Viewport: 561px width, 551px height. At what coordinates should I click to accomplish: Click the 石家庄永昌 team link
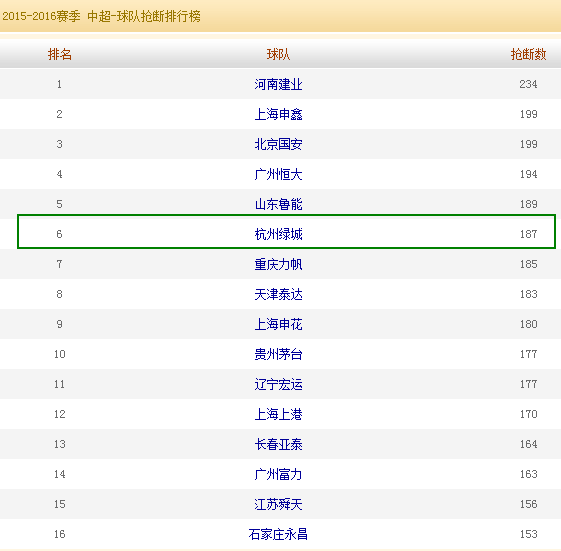(x=278, y=535)
